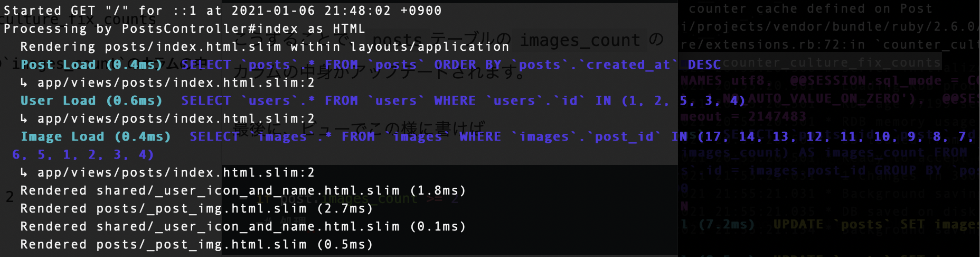Click 'Rendered posts/_post_img.html.slim (0.5ms)' line
Image resolution: width=980 pixels, height=257 pixels.
click(196, 244)
